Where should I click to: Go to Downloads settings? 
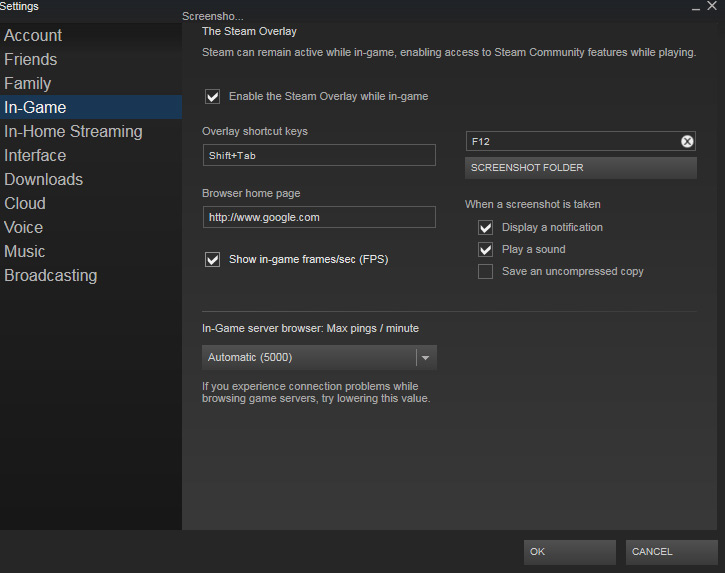click(x=43, y=180)
